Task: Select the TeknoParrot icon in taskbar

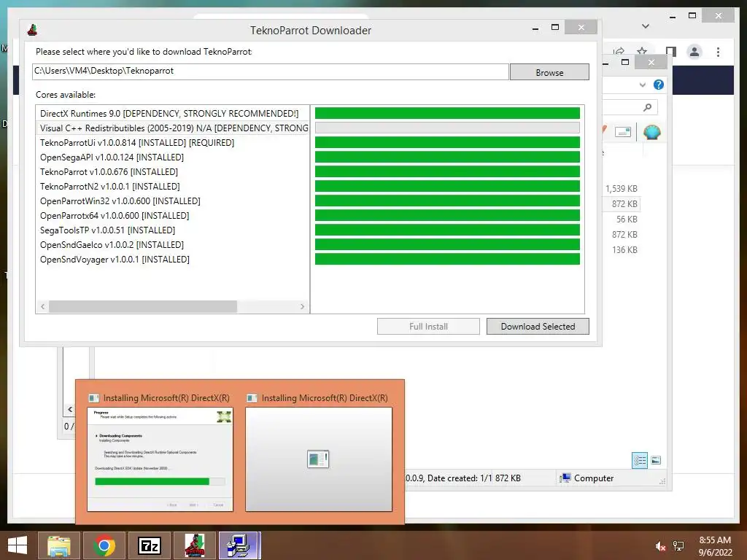Action: click(194, 545)
